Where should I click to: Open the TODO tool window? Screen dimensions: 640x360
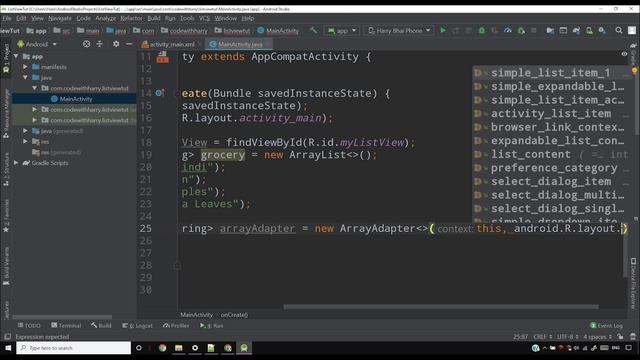[29, 325]
